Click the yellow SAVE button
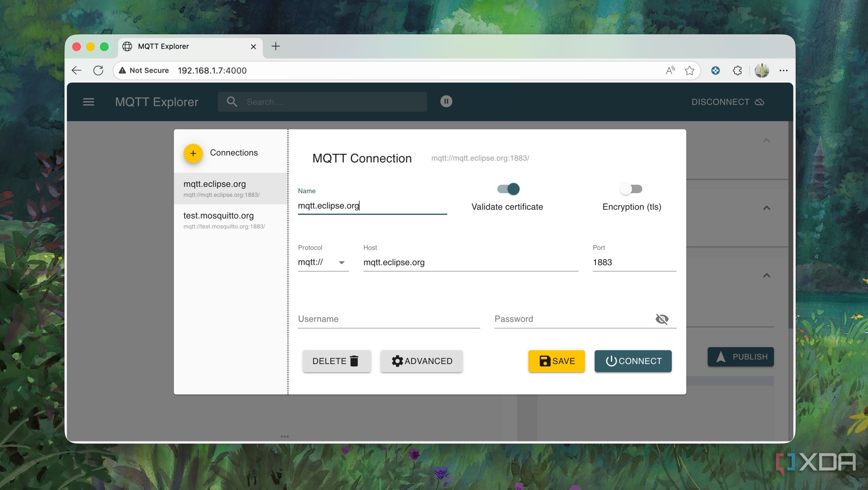Screen dimensions: 868x490 556,361
